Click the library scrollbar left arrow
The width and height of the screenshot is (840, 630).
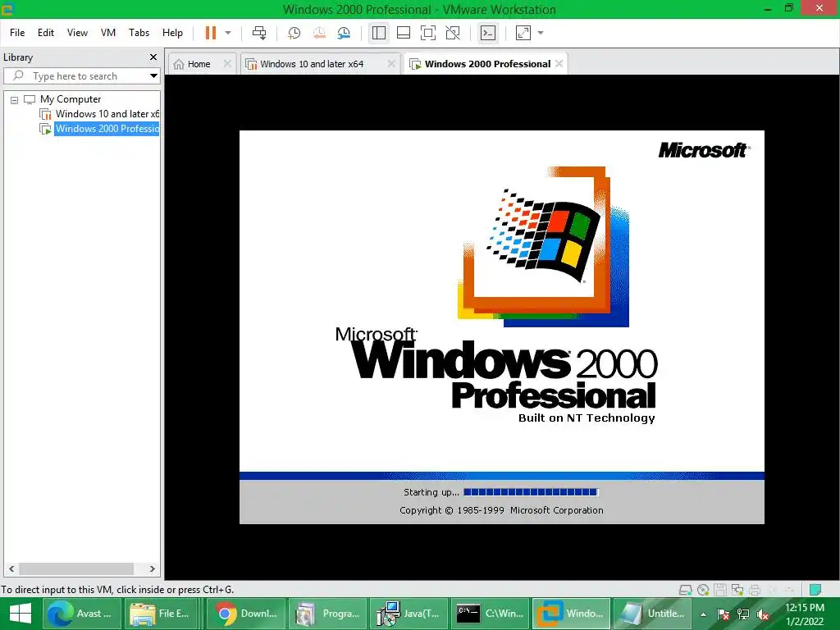(x=11, y=569)
